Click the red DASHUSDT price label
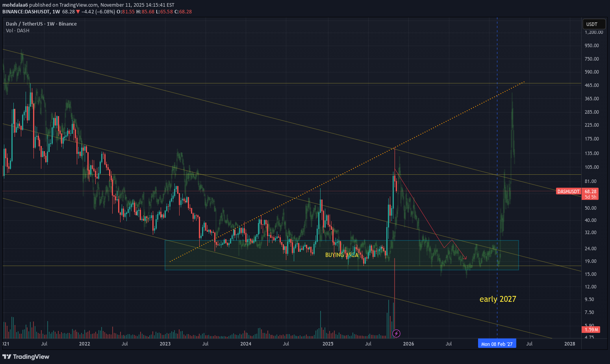The height and width of the screenshot is (364, 610). tap(568, 192)
